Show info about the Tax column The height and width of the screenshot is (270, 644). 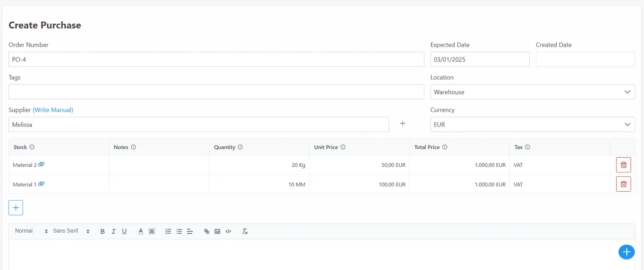click(528, 147)
